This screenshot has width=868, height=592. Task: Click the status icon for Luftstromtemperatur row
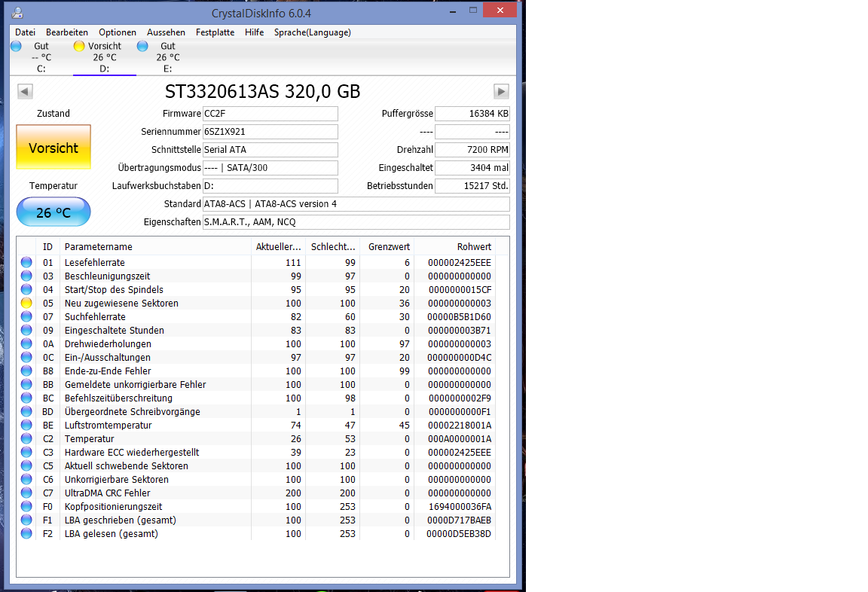[x=26, y=425]
